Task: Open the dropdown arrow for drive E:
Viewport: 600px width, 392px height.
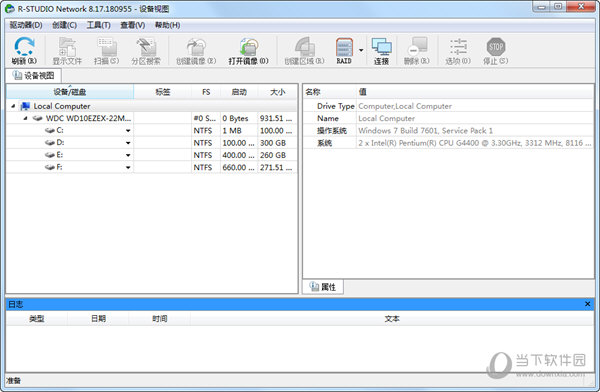Action: click(x=128, y=155)
